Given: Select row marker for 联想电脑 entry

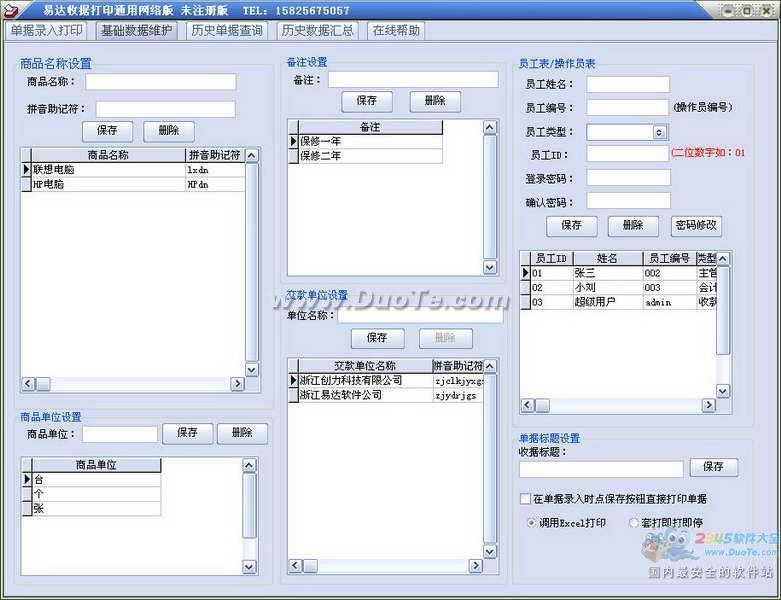Looking at the screenshot, I should pos(26,169).
